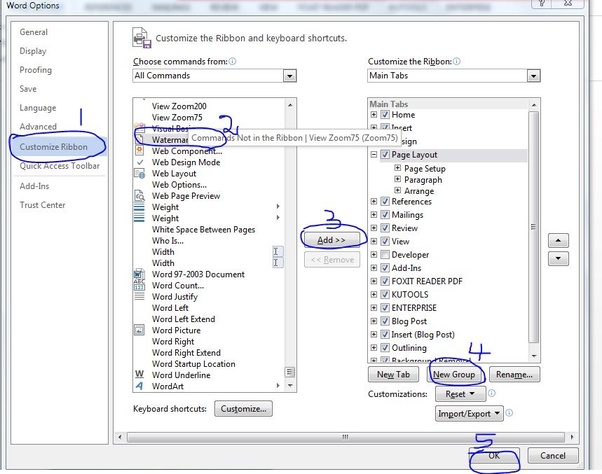Click commands list scroll down arrow

(290, 385)
